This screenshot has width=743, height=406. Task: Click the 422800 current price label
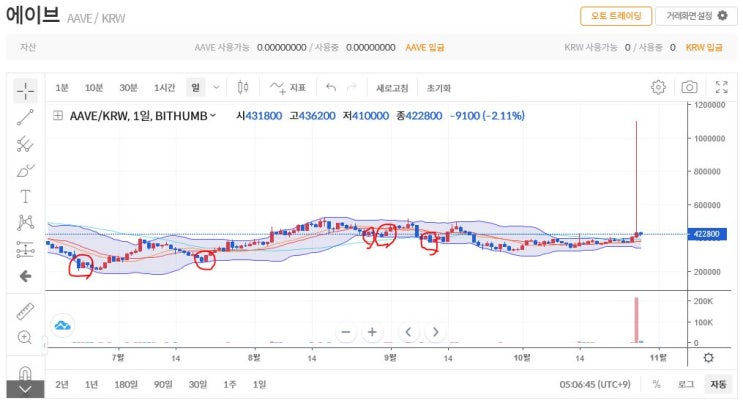tap(707, 234)
